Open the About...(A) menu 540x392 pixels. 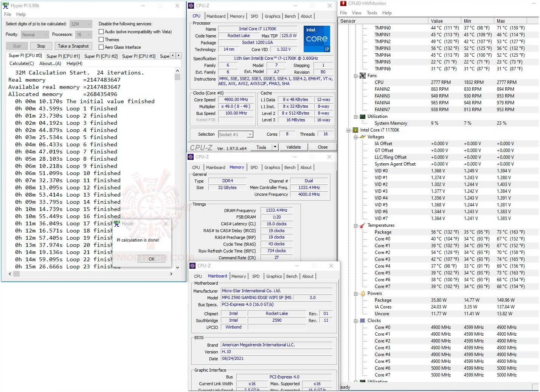(x=50, y=64)
